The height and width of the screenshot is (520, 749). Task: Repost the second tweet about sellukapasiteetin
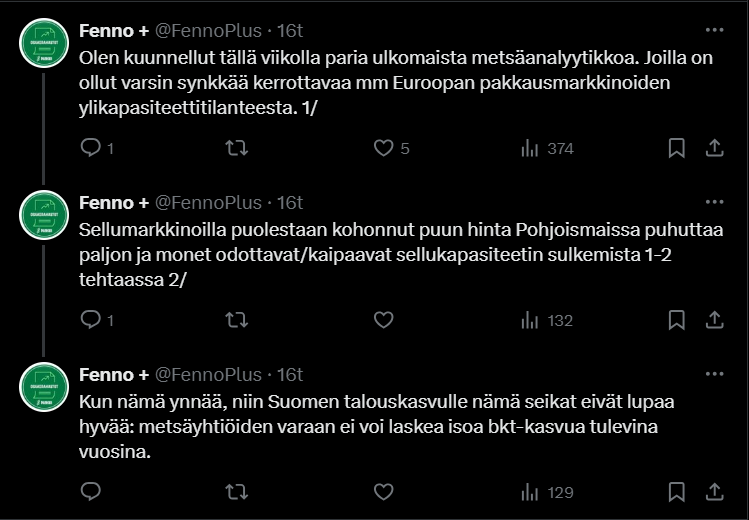[x=237, y=320]
